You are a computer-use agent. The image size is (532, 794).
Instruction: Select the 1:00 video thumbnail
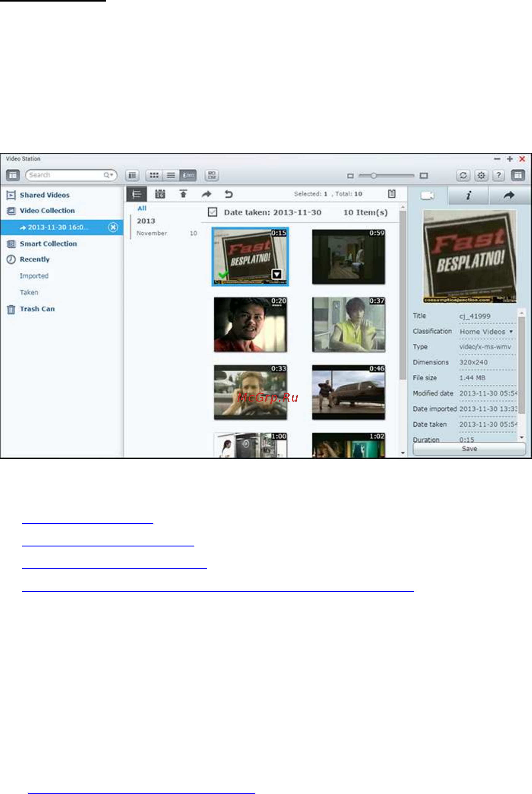point(250,445)
